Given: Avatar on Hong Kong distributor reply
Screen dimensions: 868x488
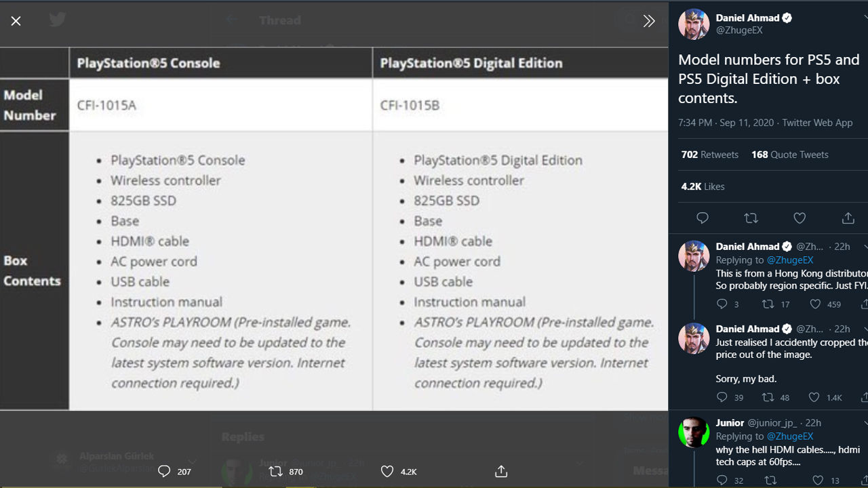Looking at the screenshot, I should click(694, 256).
